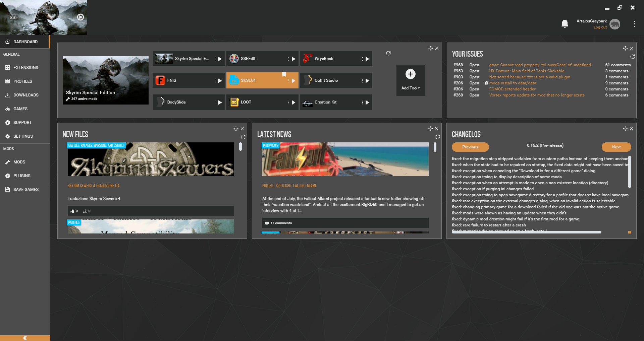Refresh the New Files dashlet

coord(243,137)
